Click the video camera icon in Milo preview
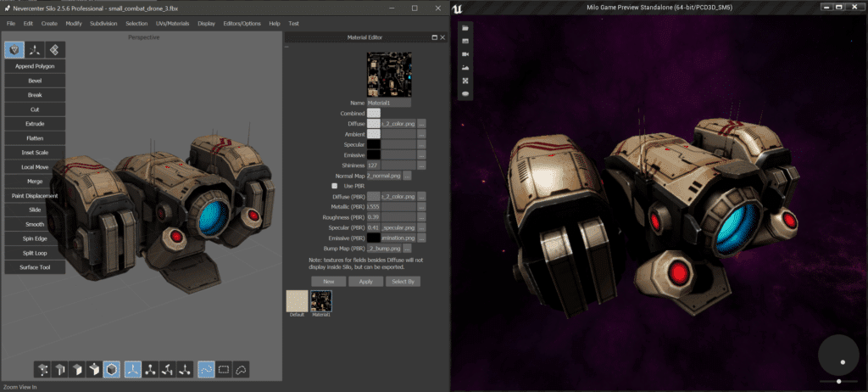 (x=465, y=54)
